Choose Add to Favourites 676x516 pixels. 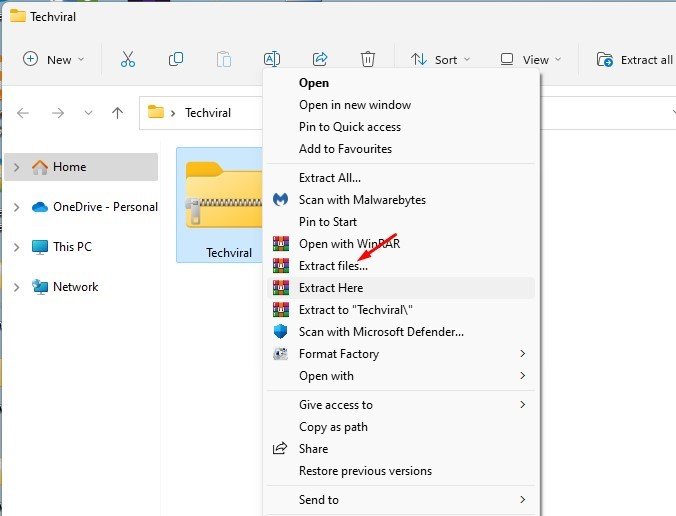click(401, 149)
